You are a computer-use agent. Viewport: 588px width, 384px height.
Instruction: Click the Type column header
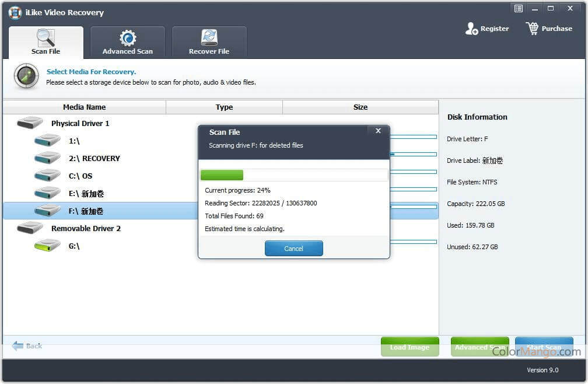point(224,107)
